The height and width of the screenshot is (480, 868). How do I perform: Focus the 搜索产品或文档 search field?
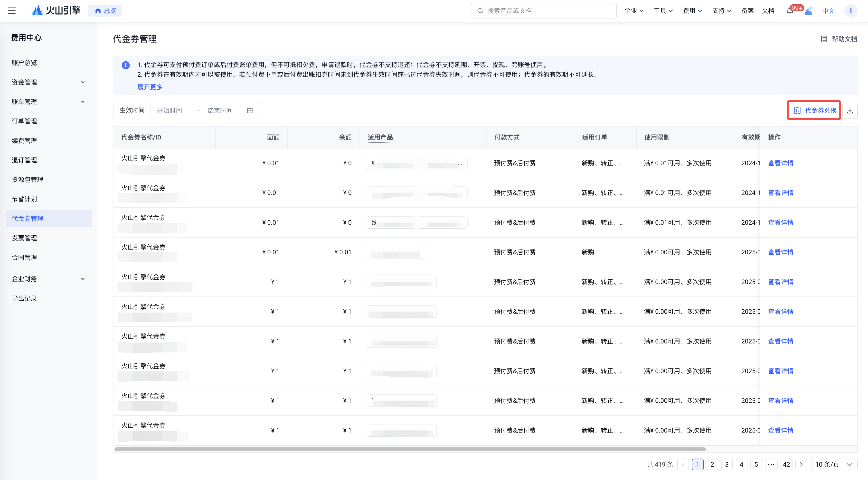tap(543, 11)
